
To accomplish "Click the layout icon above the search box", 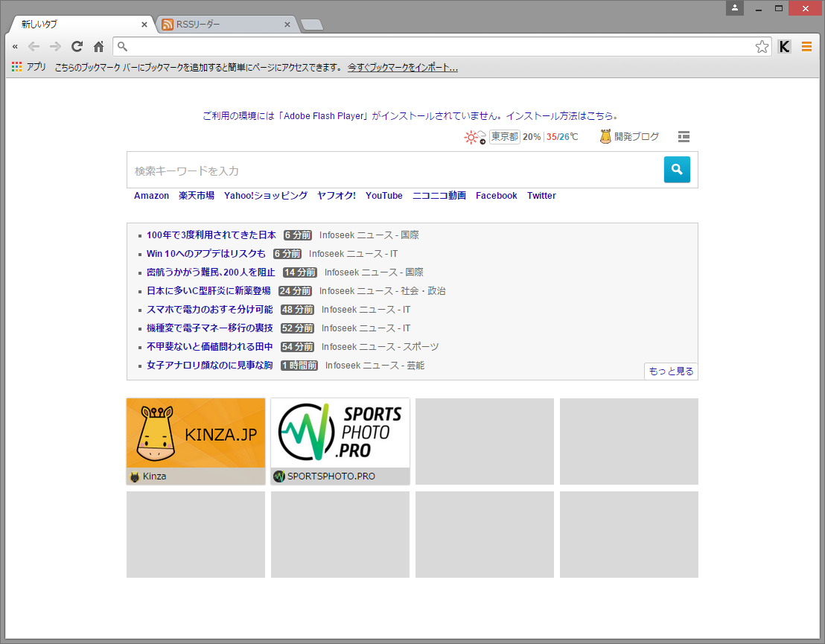I will pyautogui.click(x=684, y=137).
